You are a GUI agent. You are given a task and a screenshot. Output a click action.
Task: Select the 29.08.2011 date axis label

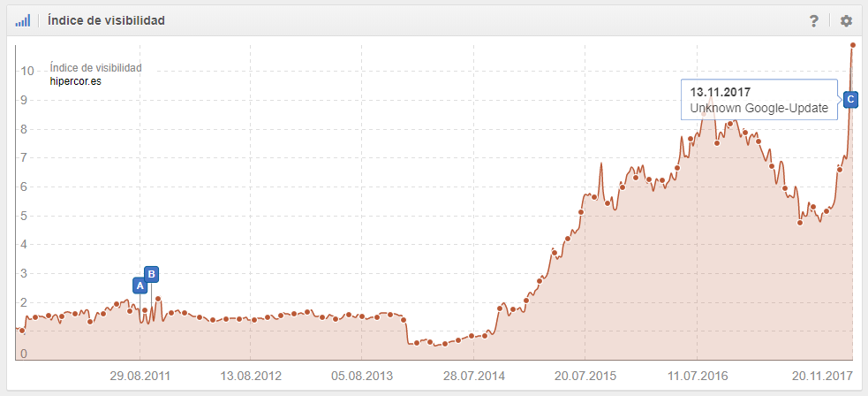tap(140, 376)
